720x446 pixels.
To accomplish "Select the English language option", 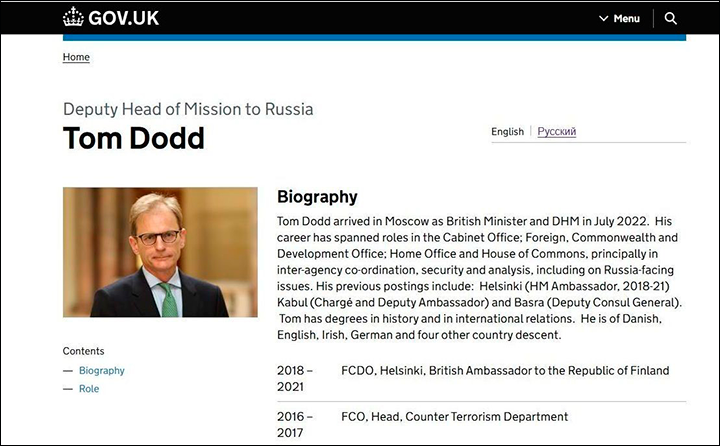I will pos(507,131).
